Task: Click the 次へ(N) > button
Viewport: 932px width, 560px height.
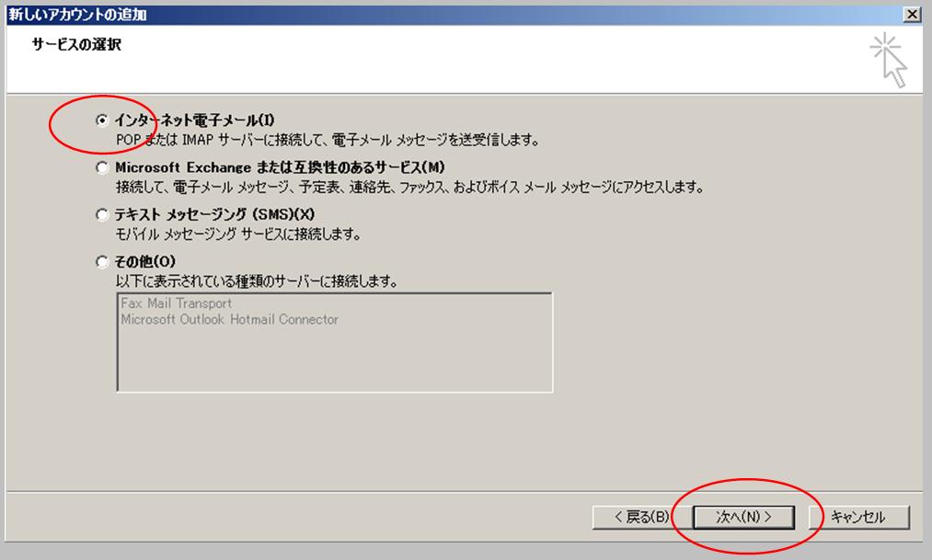Action: (x=743, y=518)
